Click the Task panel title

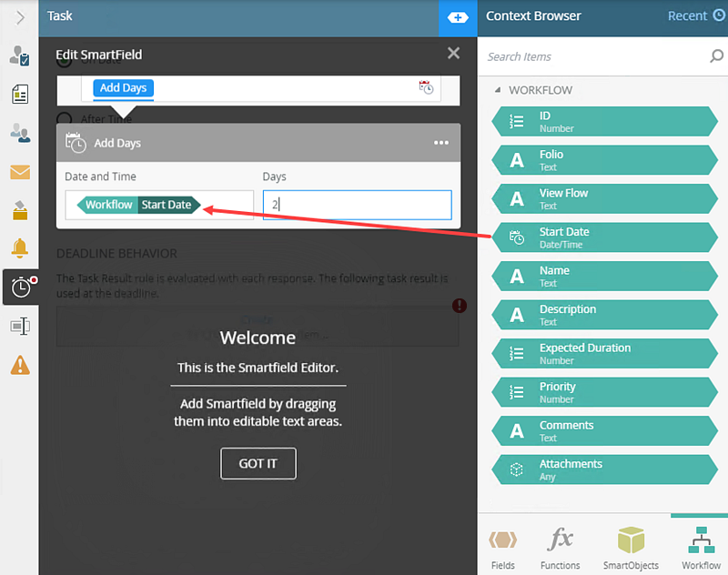click(x=59, y=15)
